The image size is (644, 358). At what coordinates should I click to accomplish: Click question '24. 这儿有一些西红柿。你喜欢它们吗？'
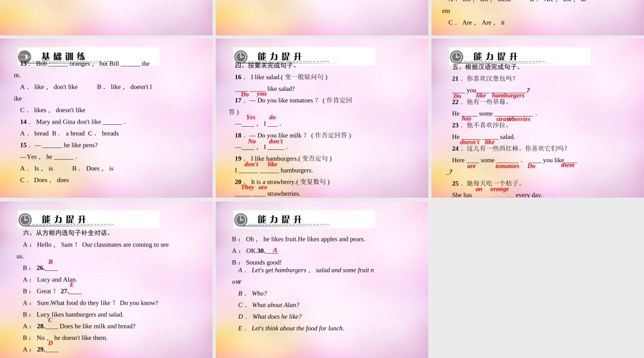(x=509, y=149)
